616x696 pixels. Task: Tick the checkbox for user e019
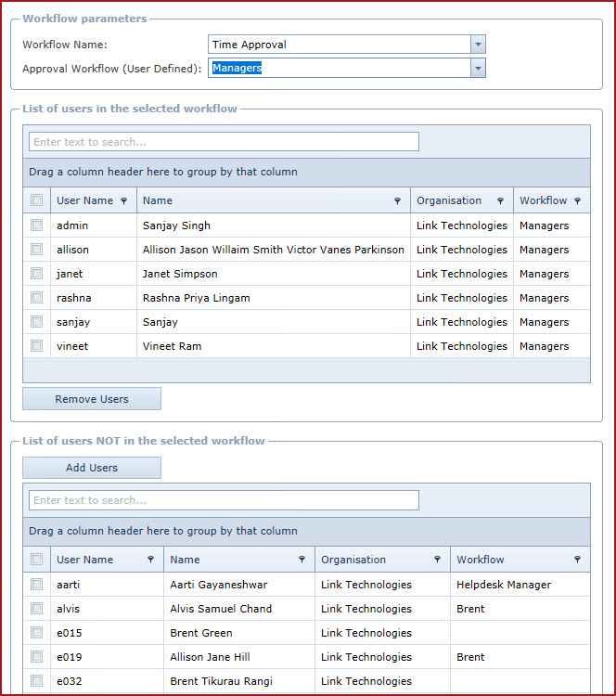point(37,656)
